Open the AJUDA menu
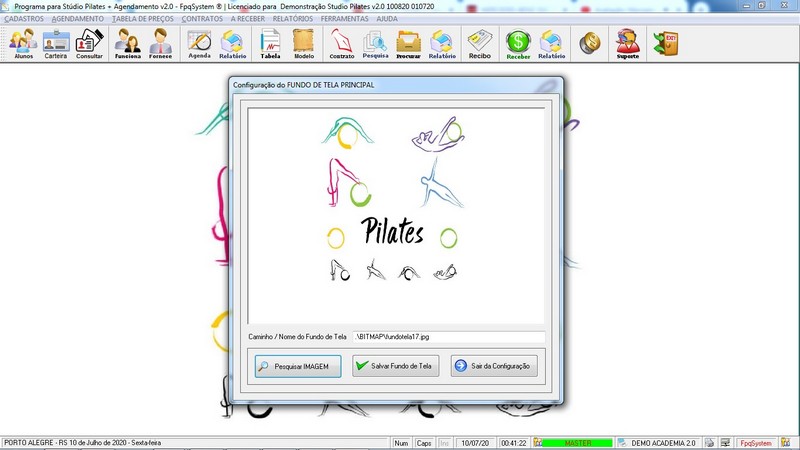Screen dimensions: 800x450 (x=387, y=18)
